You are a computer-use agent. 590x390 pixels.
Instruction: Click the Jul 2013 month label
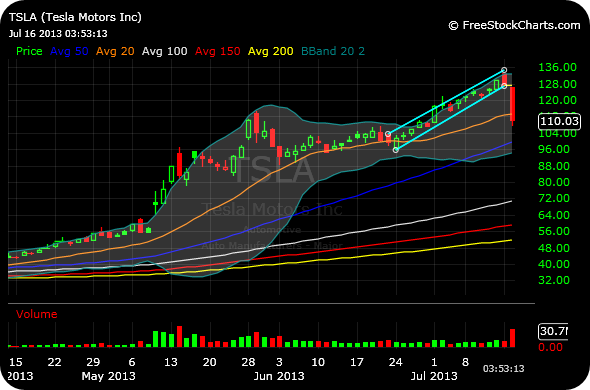434,376
